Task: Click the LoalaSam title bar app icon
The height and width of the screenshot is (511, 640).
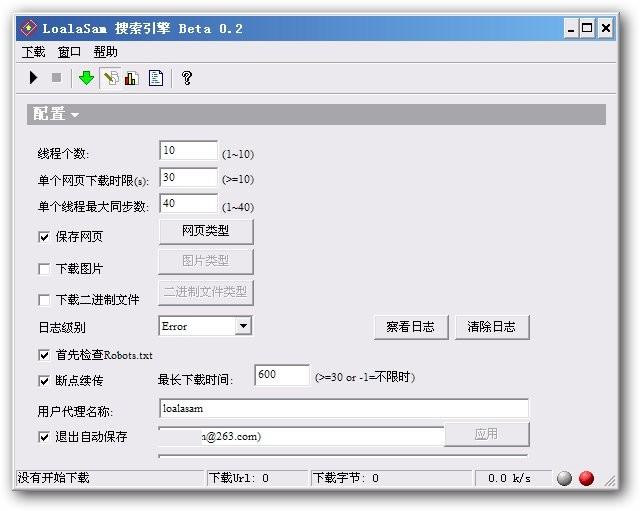Action: coord(29,28)
